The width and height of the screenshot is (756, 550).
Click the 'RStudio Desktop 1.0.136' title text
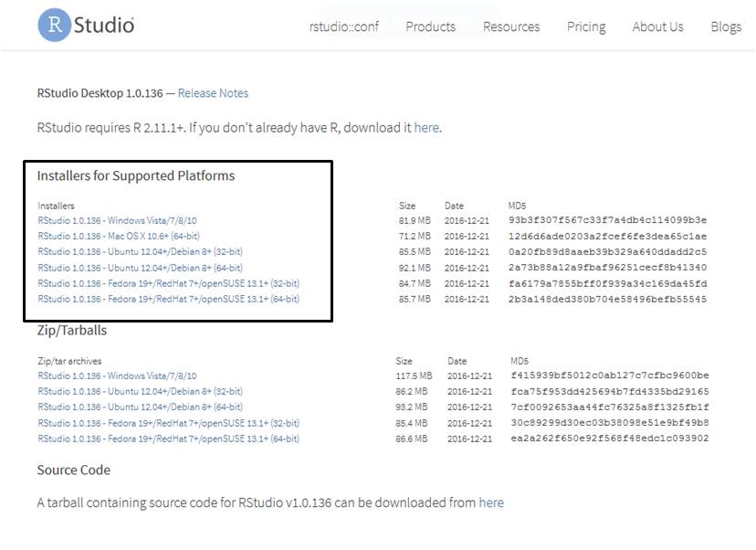pyautogui.click(x=100, y=93)
